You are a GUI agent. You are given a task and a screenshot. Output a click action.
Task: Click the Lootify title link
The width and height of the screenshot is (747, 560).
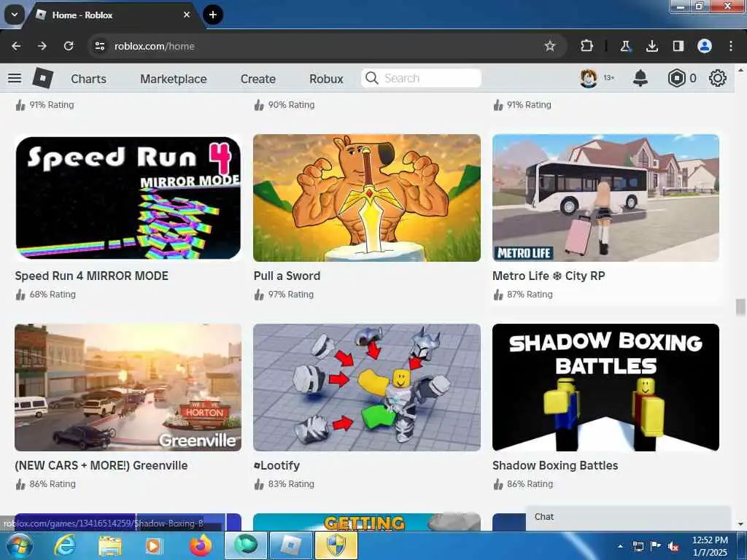pos(276,465)
